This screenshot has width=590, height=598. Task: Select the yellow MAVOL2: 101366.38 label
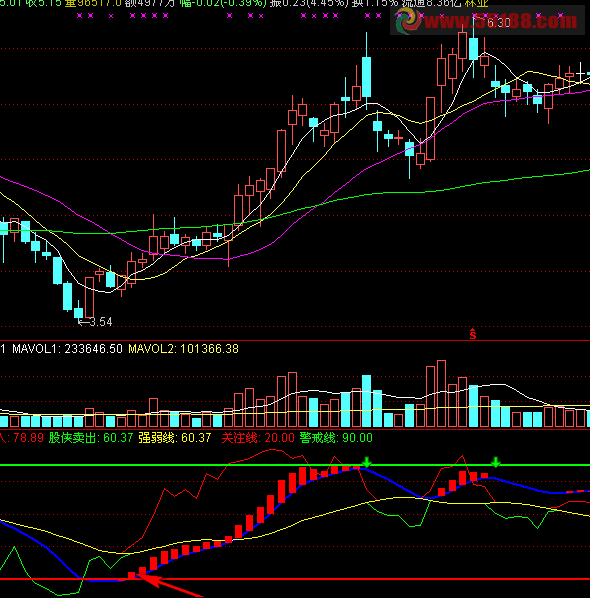(183, 349)
